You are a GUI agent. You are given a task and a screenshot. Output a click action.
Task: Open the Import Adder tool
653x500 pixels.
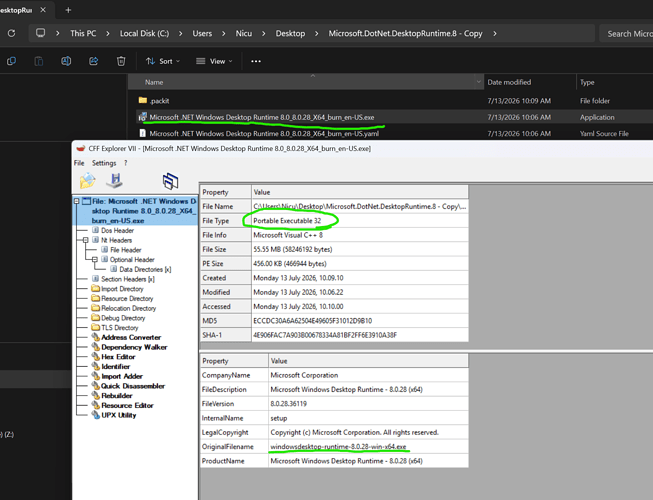point(122,376)
